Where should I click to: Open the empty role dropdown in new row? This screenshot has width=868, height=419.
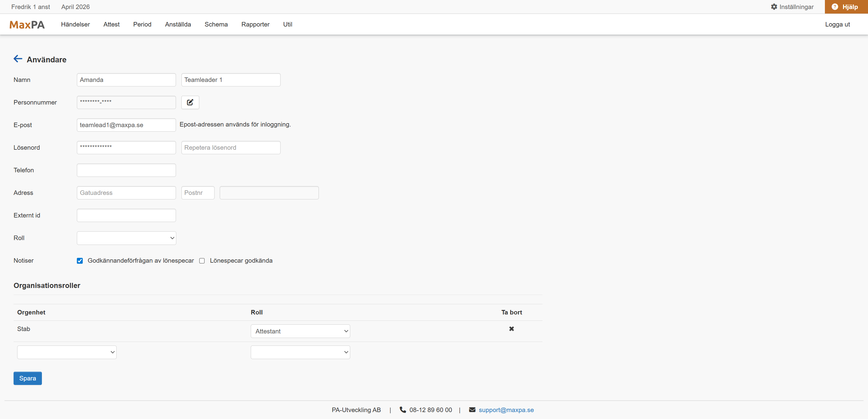tap(300, 352)
